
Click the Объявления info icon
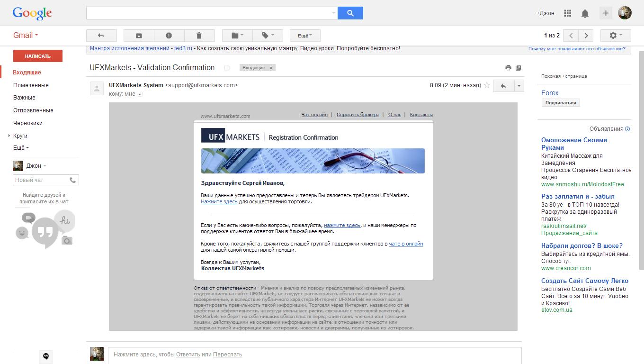point(627,129)
